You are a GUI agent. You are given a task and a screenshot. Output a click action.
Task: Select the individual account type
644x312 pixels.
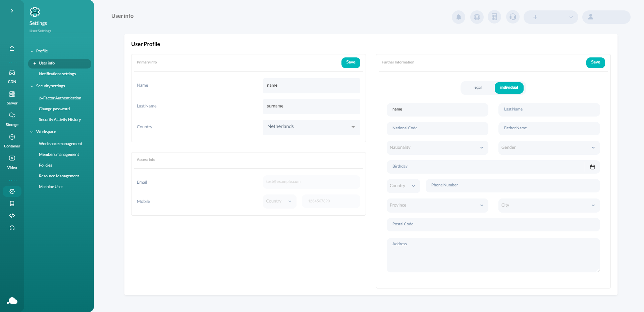509,88
